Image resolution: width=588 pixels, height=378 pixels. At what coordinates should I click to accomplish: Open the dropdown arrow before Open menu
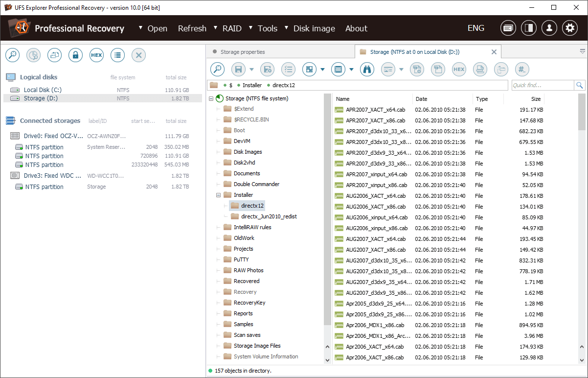[141, 27]
